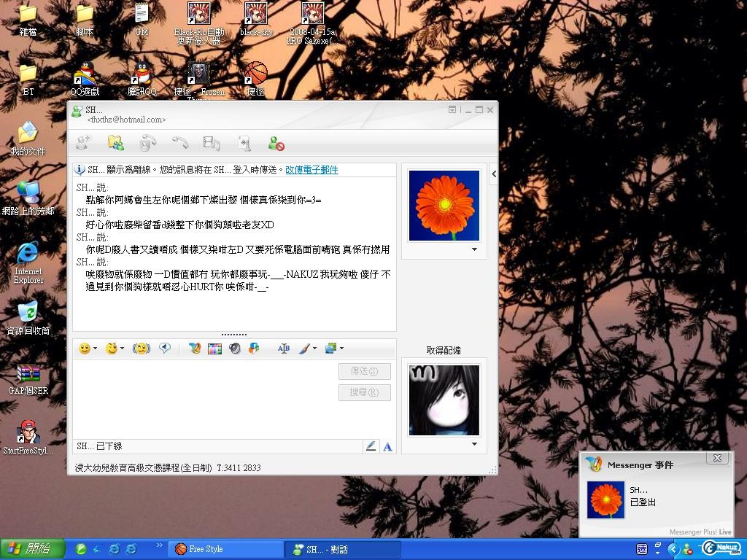Click the call contact phone icon

(148, 143)
